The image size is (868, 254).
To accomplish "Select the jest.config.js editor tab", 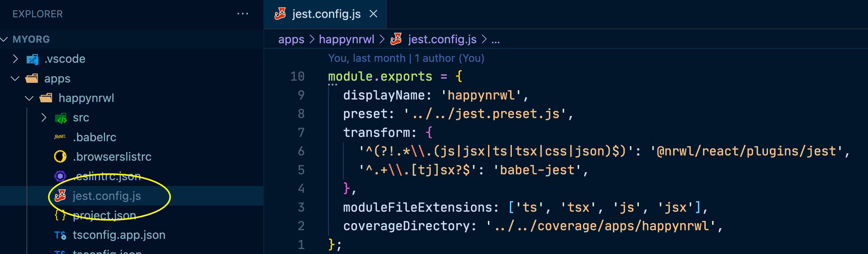I will (x=326, y=14).
